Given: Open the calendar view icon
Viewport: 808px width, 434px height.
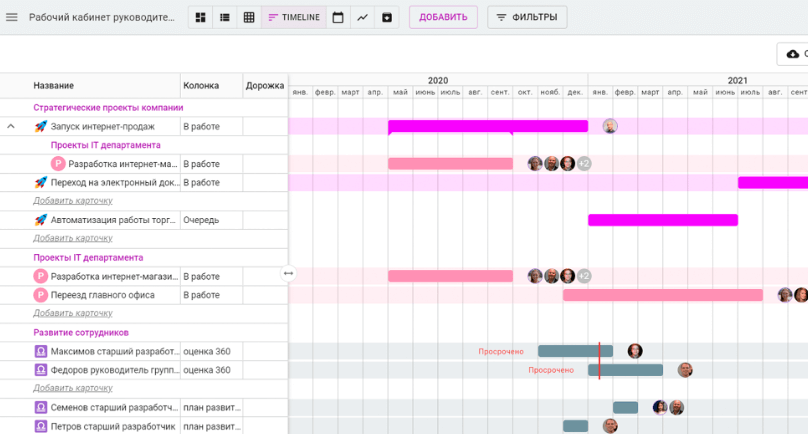Looking at the screenshot, I should 338,17.
